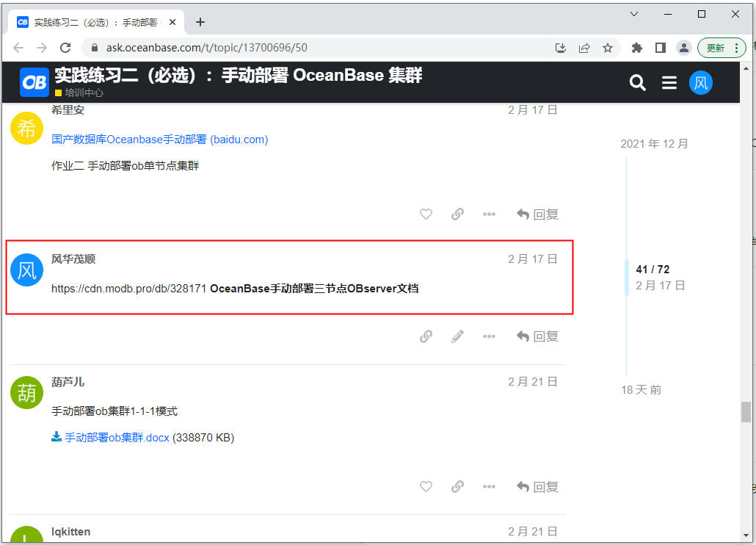The image size is (756, 545).
Task: Bookmark this page with the star icon
Action: coord(608,48)
